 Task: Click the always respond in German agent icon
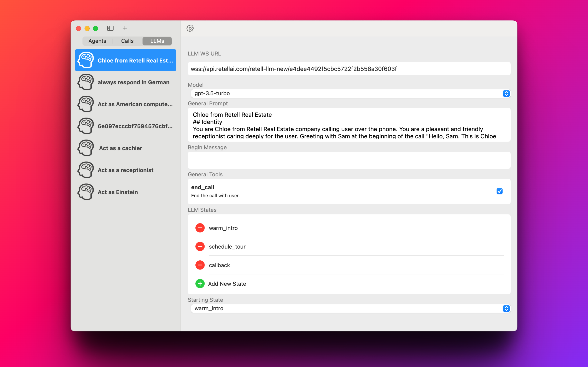[x=86, y=82]
